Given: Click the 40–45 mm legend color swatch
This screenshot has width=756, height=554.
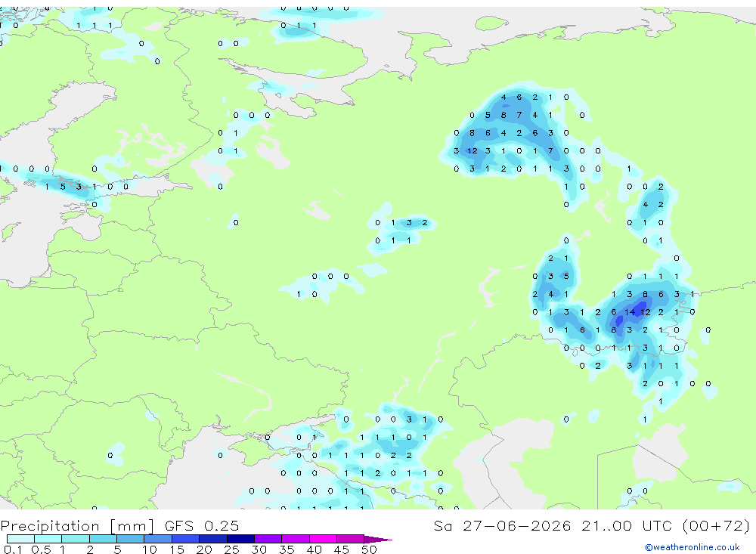Looking at the screenshot, I should [323, 539].
